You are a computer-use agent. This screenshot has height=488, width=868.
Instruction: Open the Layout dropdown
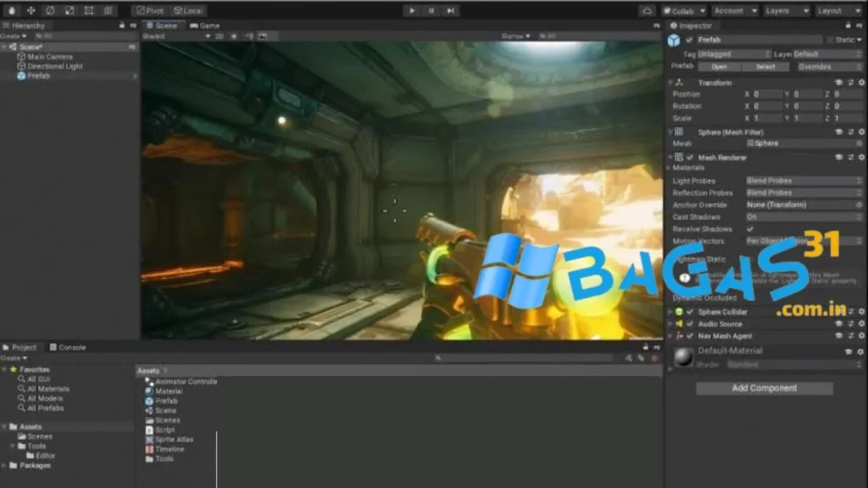pos(838,10)
